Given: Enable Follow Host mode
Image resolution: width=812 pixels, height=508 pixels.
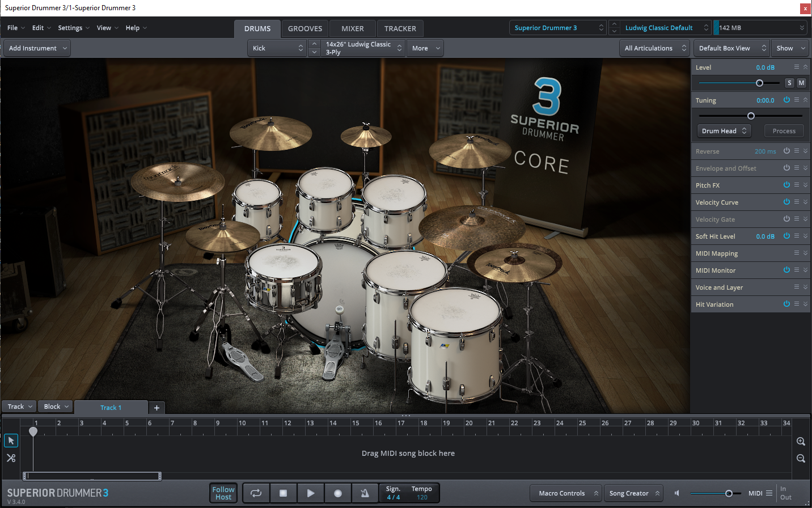Looking at the screenshot, I should 223,493.
